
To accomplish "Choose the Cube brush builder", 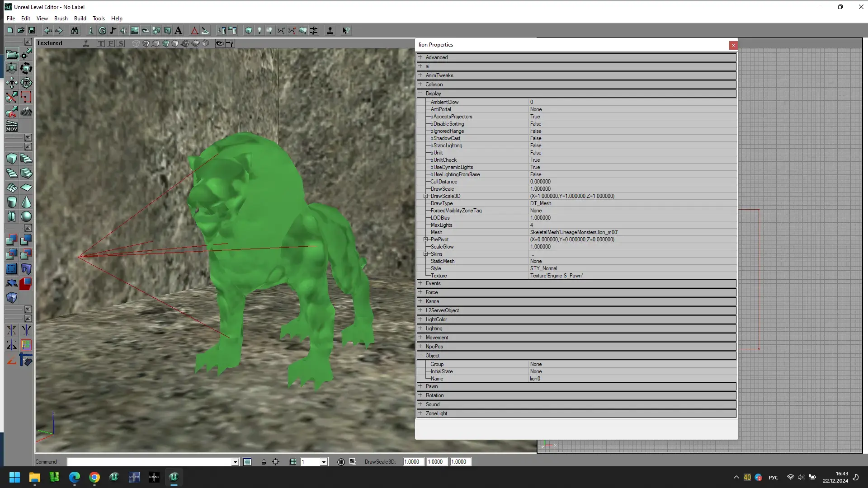I will pos(12,159).
